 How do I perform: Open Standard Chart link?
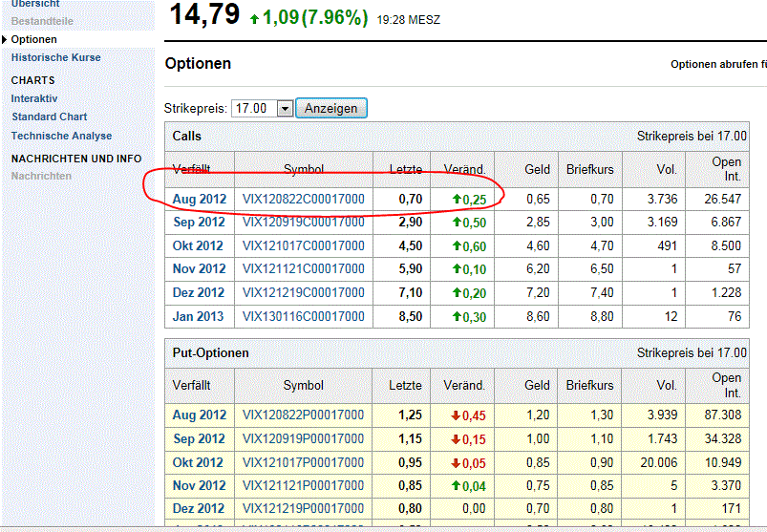pos(49,117)
